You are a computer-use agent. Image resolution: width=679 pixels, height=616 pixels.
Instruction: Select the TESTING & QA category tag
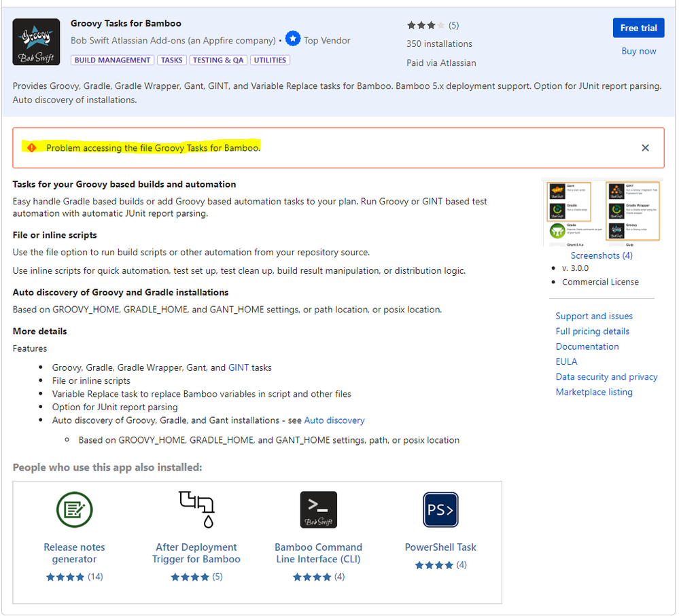218,60
